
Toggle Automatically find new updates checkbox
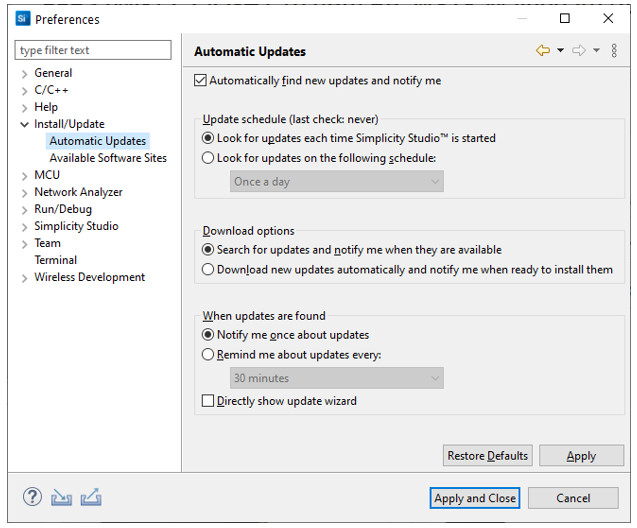tap(201, 81)
